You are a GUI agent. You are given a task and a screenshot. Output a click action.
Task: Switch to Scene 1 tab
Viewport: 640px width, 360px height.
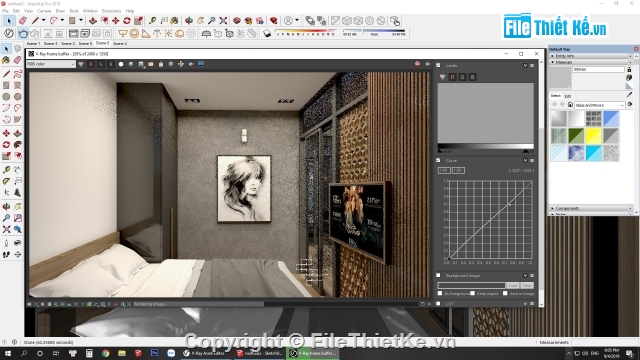[33, 43]
